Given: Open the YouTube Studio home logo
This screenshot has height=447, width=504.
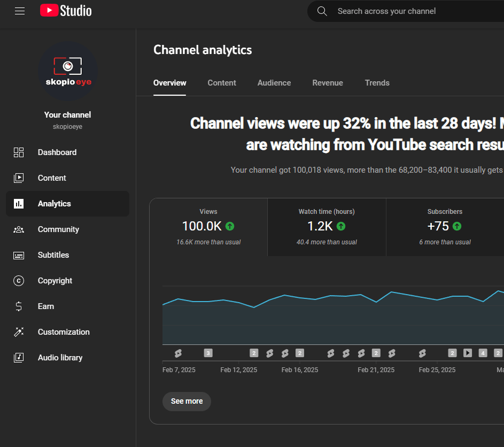Looking at the screenshot, I should (x=65, y=10).
